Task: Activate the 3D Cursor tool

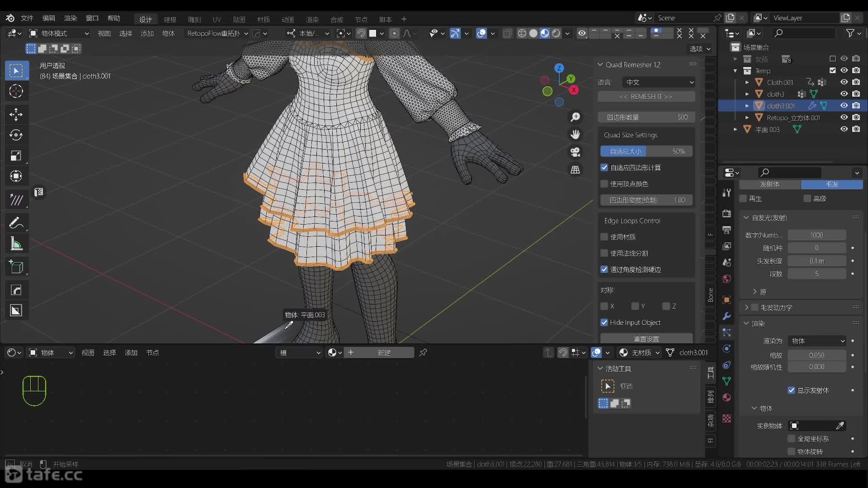Action: point(16,91)
